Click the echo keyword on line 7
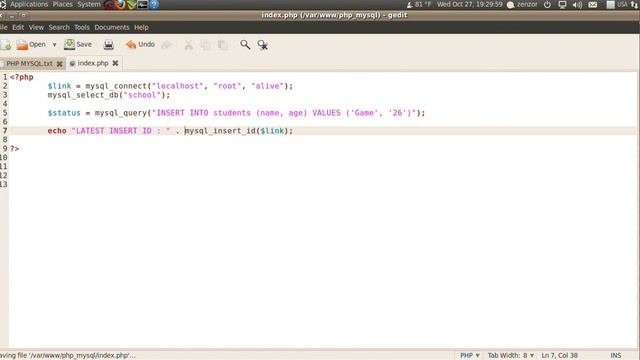 [57, 131]
